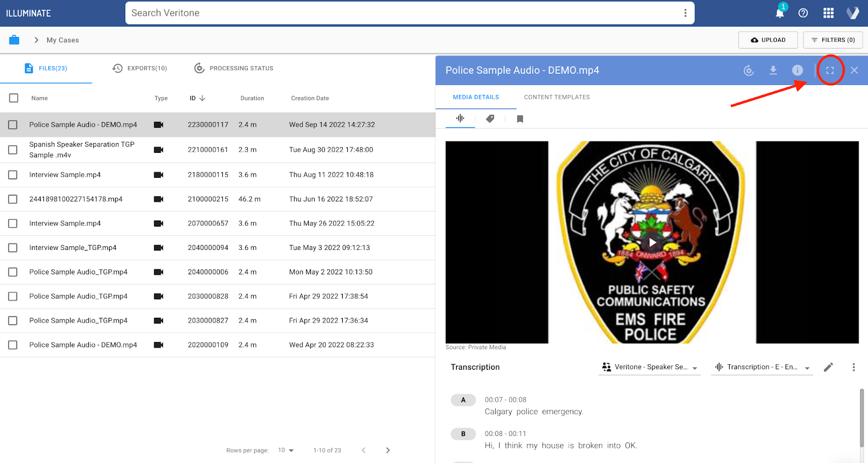Open the Exports(10) tab
868x463 pixels.
click(140, 68)
